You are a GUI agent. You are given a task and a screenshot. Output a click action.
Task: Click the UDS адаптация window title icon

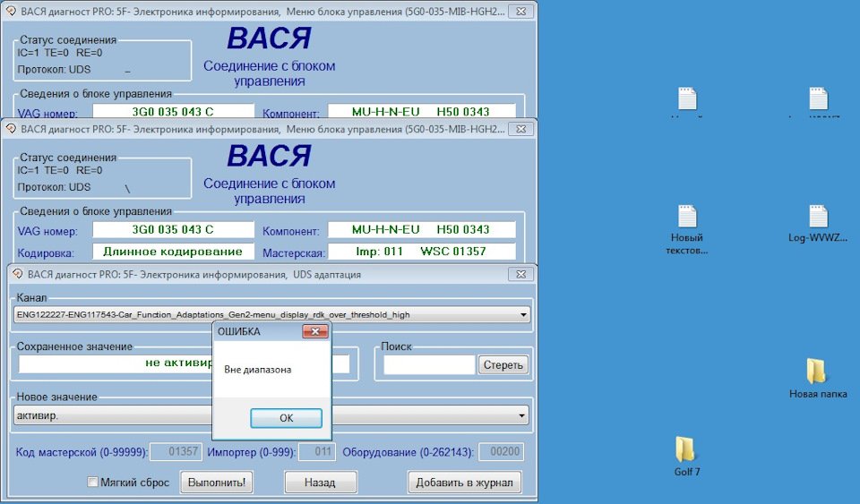click(x=17, y=274)
